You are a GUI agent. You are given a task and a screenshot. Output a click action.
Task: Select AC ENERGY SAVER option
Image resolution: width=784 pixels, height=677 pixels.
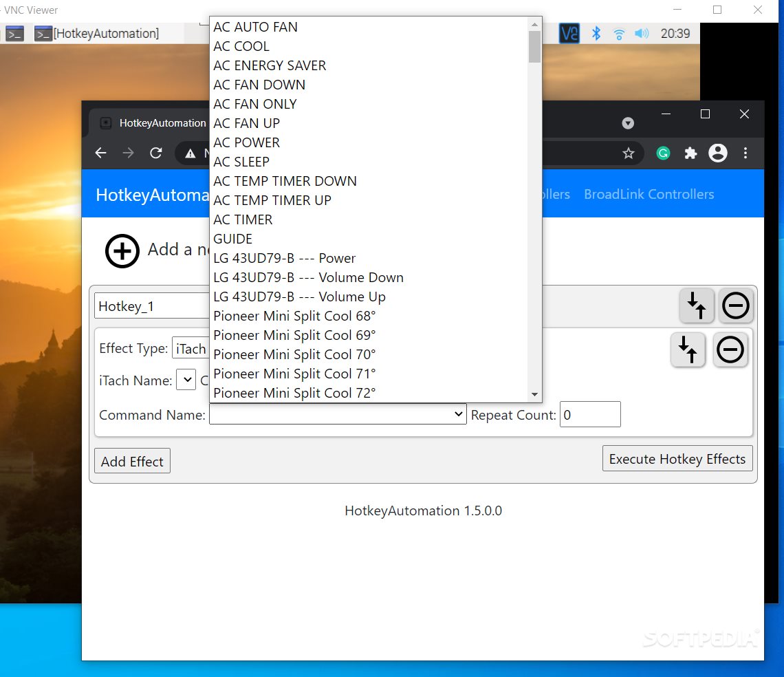pyautogui.click(x=369, y=65)
